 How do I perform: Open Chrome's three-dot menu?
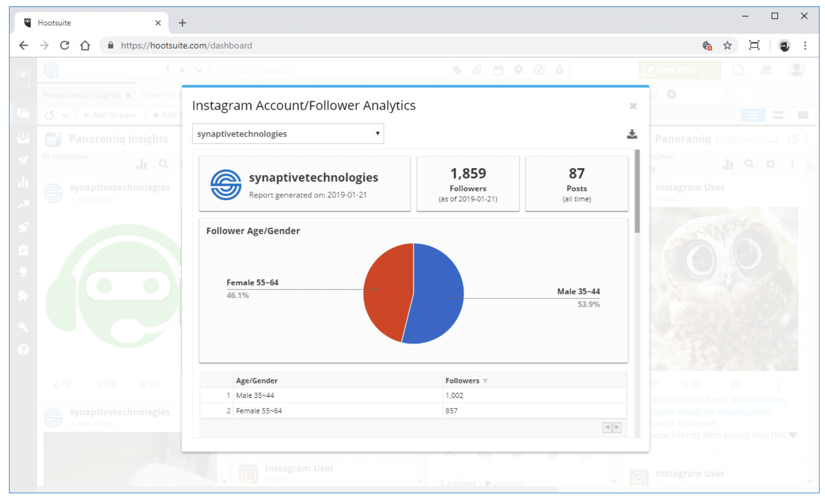tap(805, 45)
